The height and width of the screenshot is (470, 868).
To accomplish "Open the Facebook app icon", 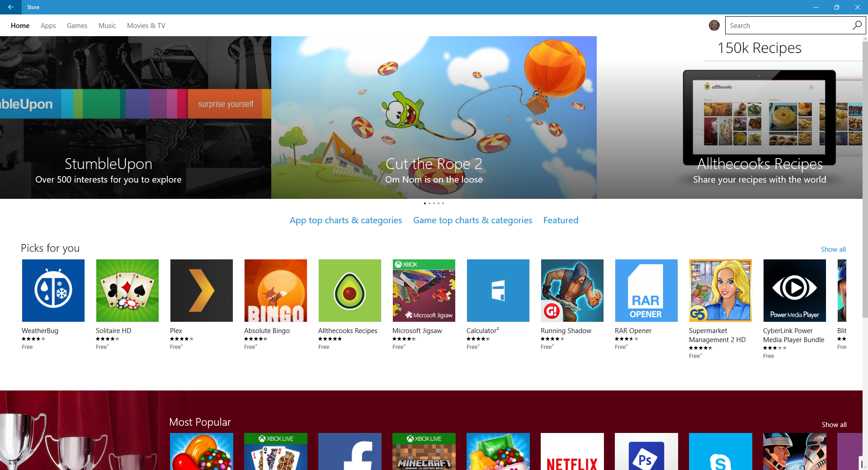I will 350,451.
